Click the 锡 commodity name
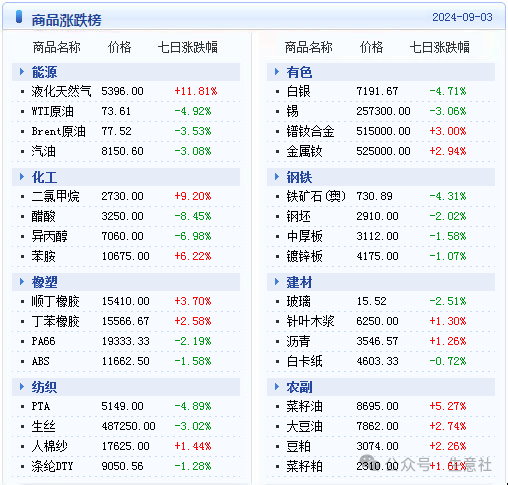508x485 pixels. [293, 111]
